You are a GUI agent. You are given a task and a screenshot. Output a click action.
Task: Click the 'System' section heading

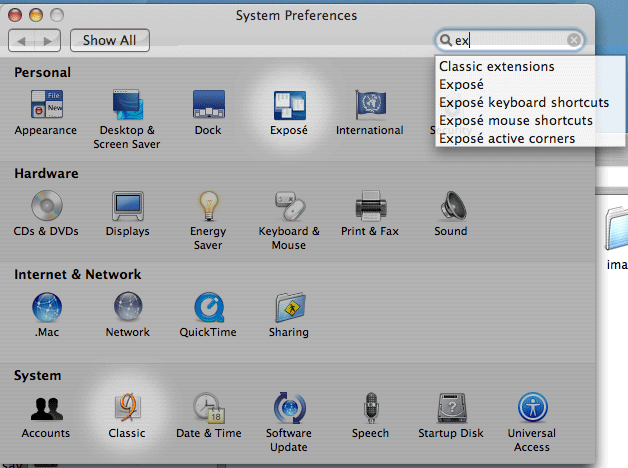[x=38, y=376]
